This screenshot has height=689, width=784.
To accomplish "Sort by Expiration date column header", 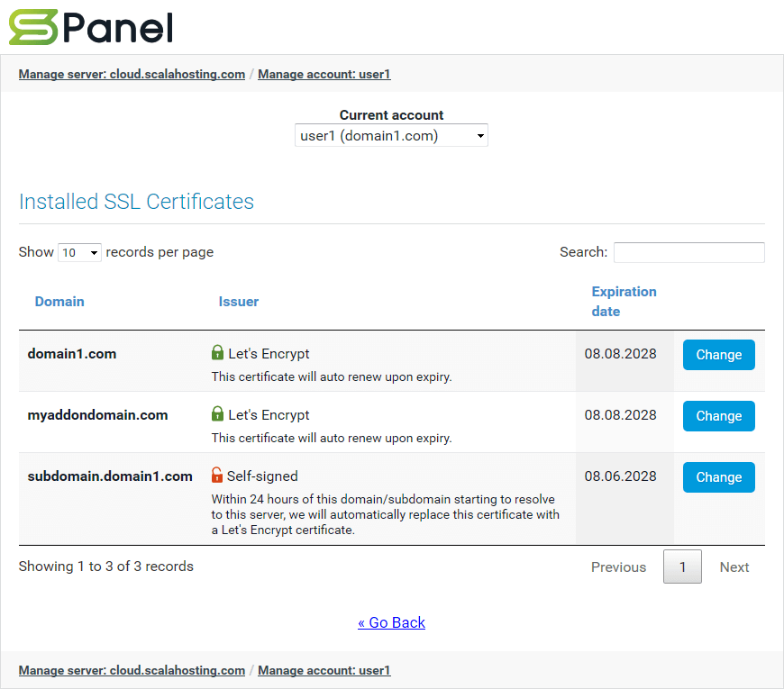I will click(x=624, y=301).
